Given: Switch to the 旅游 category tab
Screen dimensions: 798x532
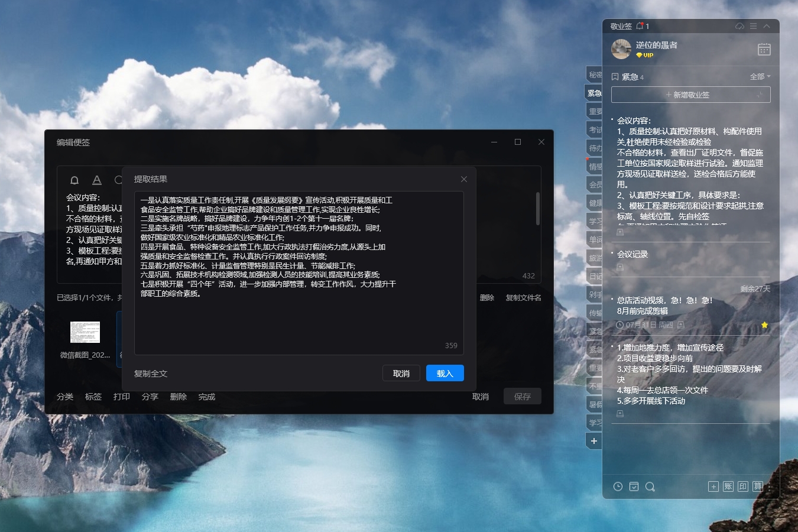Looking at the screenshot, I should coord(595,258).
